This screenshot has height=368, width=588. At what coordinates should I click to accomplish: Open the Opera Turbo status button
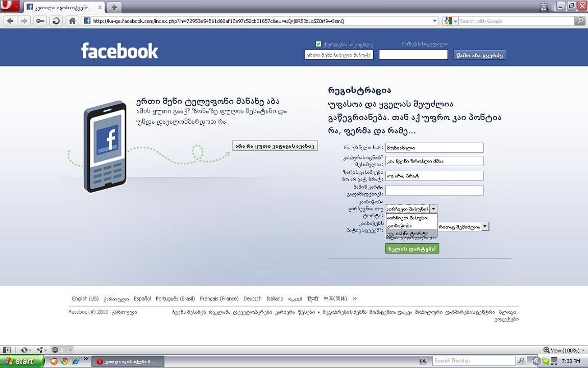62,350
